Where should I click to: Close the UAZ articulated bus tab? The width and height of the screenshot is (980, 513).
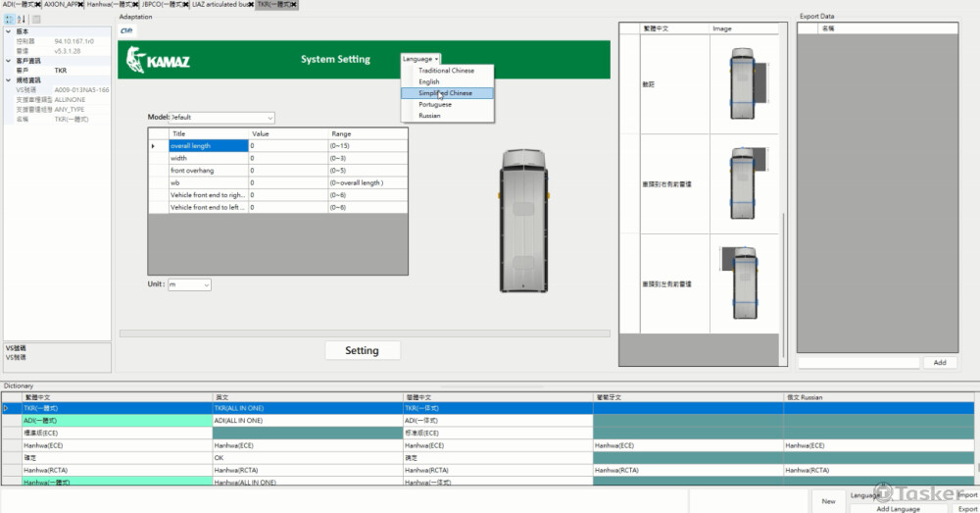point(249,5)
